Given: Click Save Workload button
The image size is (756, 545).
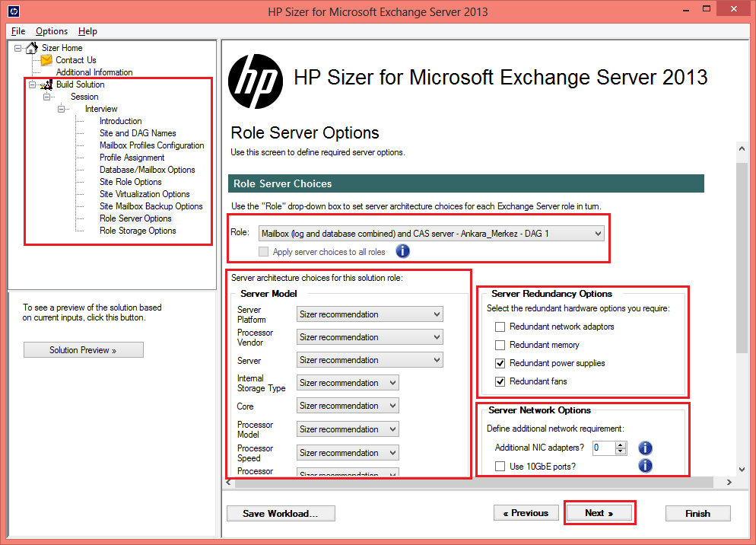Looking at the screenshot, I should coord(281,514).
